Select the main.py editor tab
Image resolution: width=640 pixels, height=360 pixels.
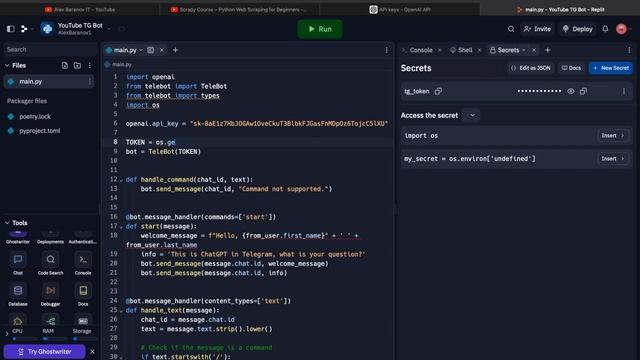[125, 50]
